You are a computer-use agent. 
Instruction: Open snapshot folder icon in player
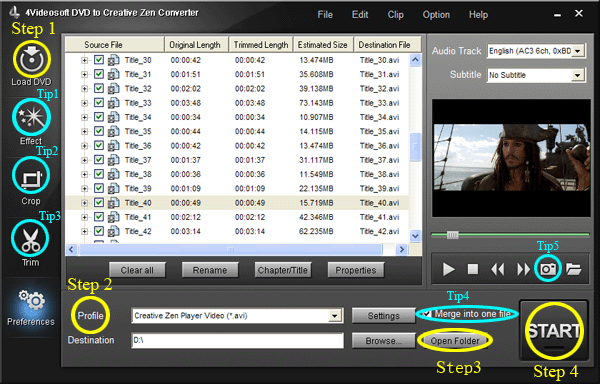click(574, 269)
